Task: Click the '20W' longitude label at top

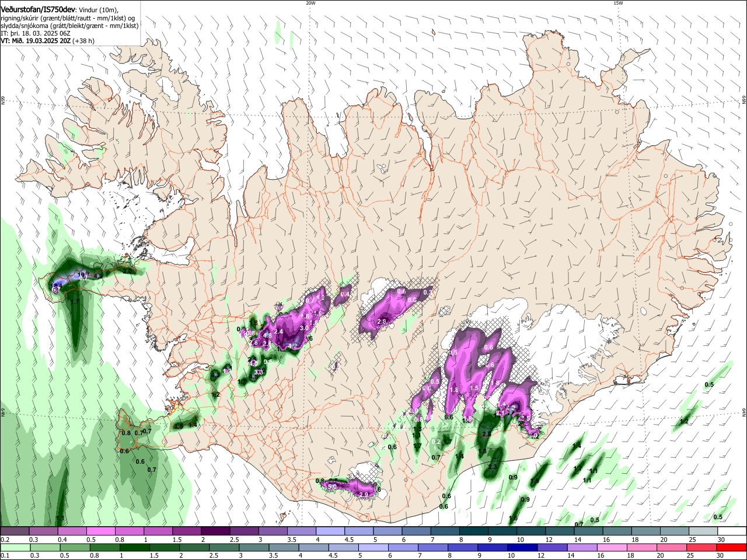Action: coord(310,3)
